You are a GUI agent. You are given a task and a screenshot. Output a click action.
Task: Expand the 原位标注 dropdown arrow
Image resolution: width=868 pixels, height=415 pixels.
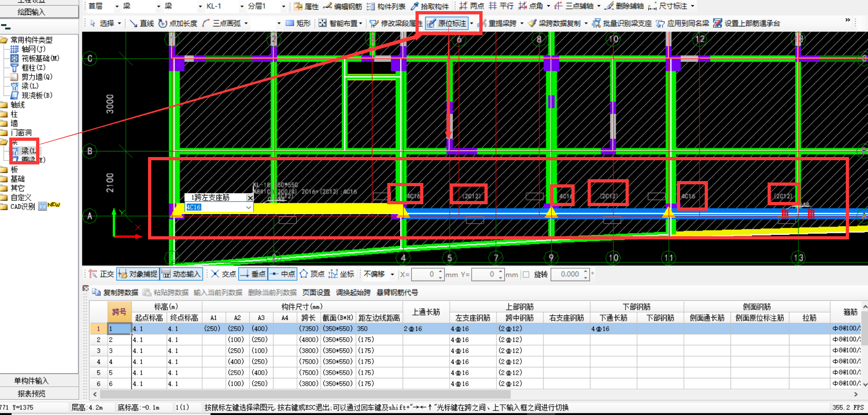[471, 23]
